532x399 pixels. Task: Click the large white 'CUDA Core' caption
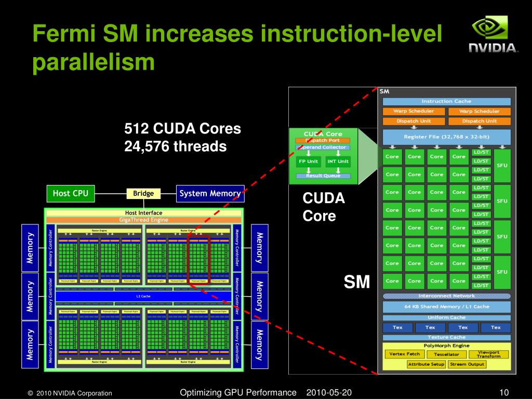point(323,207)
